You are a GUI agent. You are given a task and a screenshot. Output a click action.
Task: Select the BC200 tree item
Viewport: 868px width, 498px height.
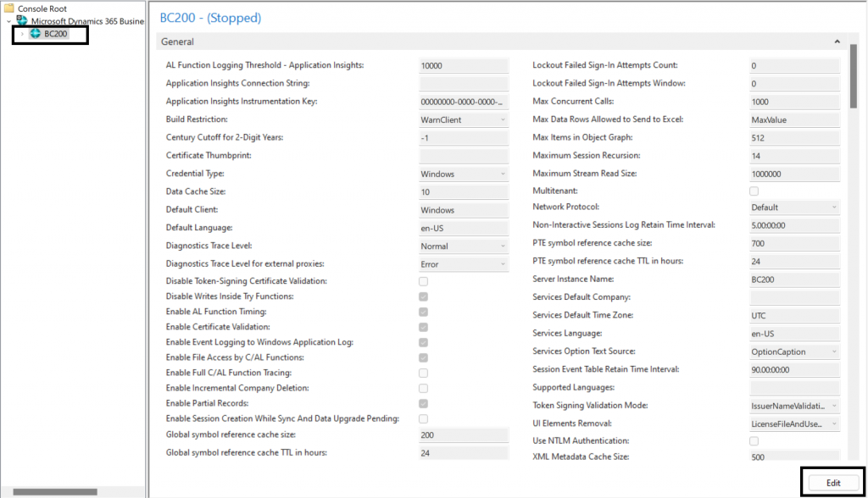56,34
